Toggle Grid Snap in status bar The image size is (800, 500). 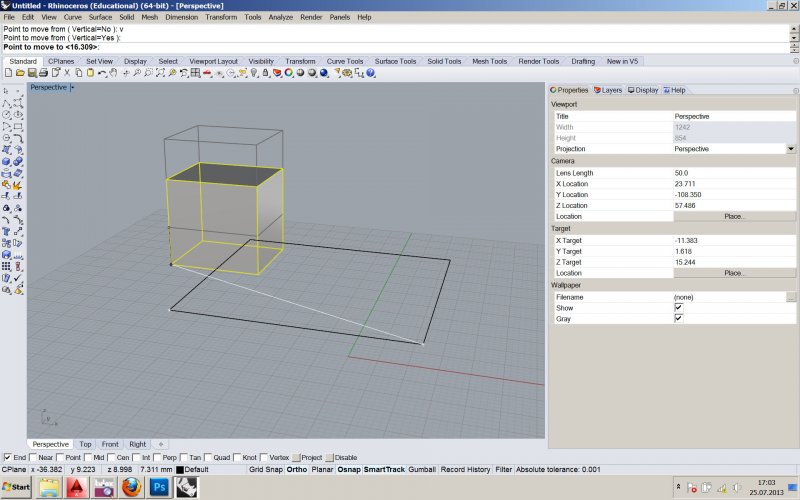click(x=265, y=469)
